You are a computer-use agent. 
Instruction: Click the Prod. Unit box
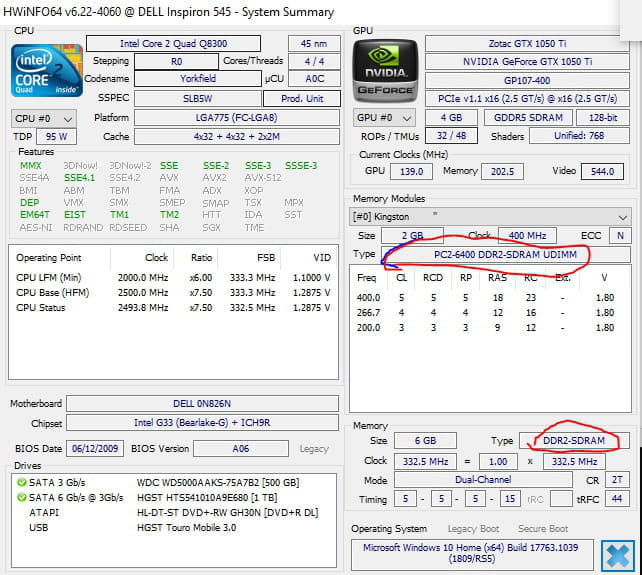pos(302,98)
